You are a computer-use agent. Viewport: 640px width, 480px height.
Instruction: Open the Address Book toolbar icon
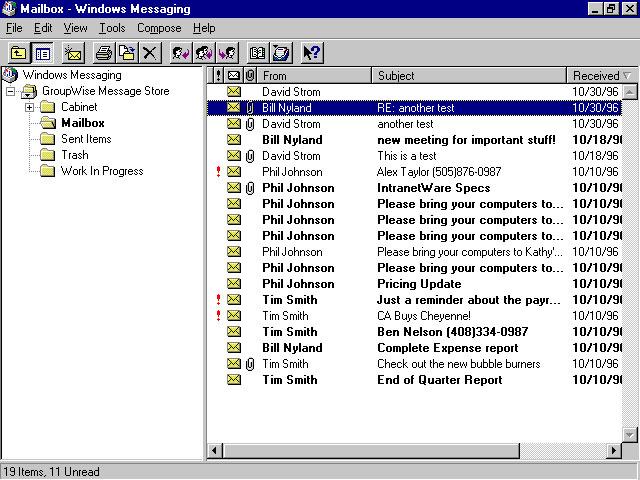pos(258,53)
